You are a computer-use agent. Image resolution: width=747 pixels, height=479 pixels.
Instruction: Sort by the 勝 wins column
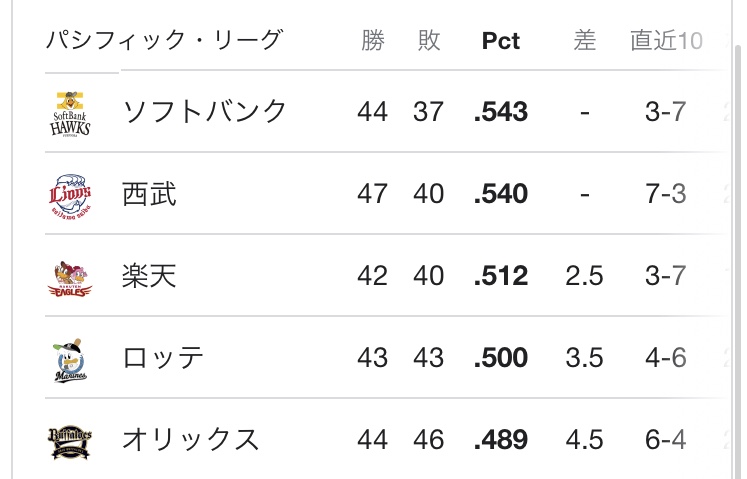(373, 41)
